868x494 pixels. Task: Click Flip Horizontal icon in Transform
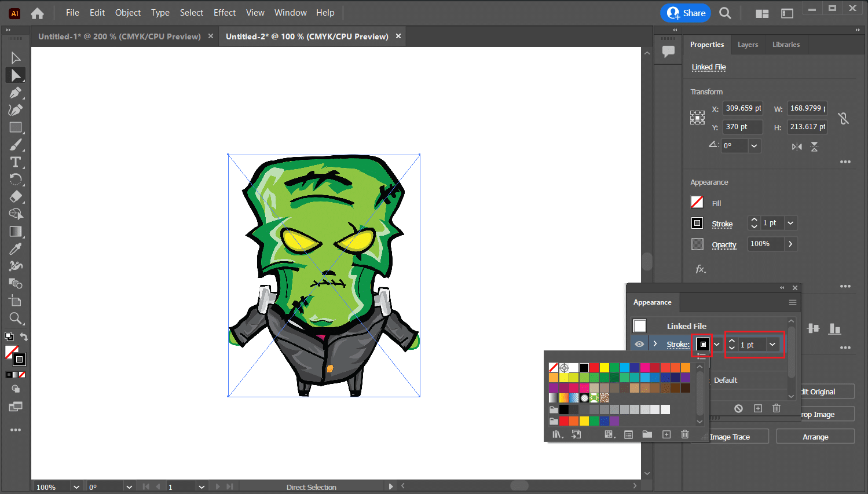(x=797, y=147)
